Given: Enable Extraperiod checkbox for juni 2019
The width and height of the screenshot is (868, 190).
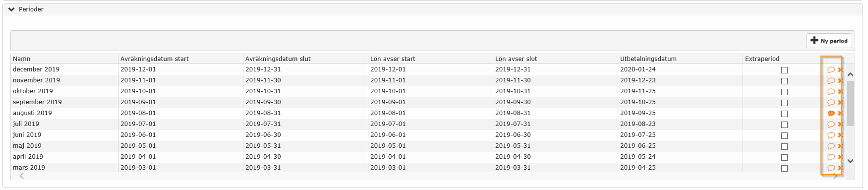Looking at the screenshot, I should click(784, 135).
